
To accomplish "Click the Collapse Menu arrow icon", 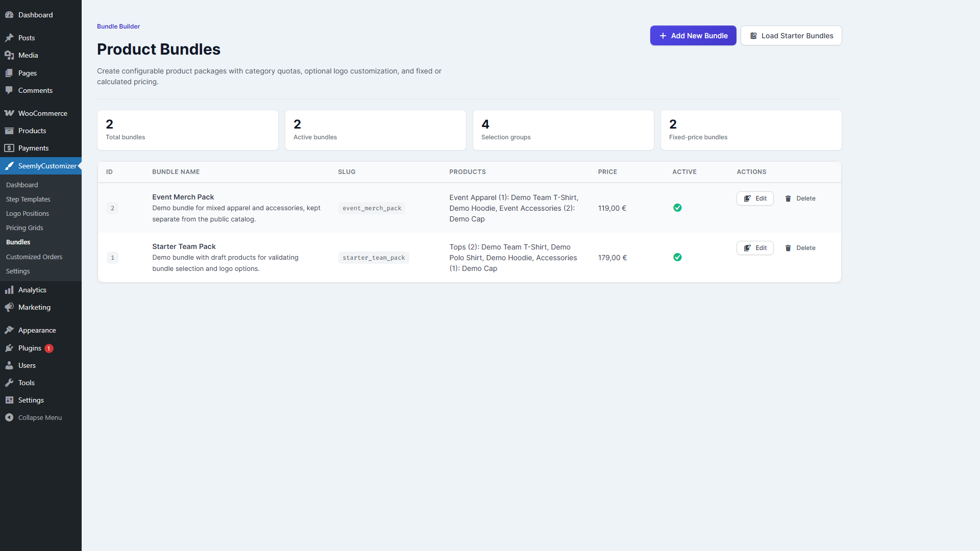I will [x=9, y=417].
